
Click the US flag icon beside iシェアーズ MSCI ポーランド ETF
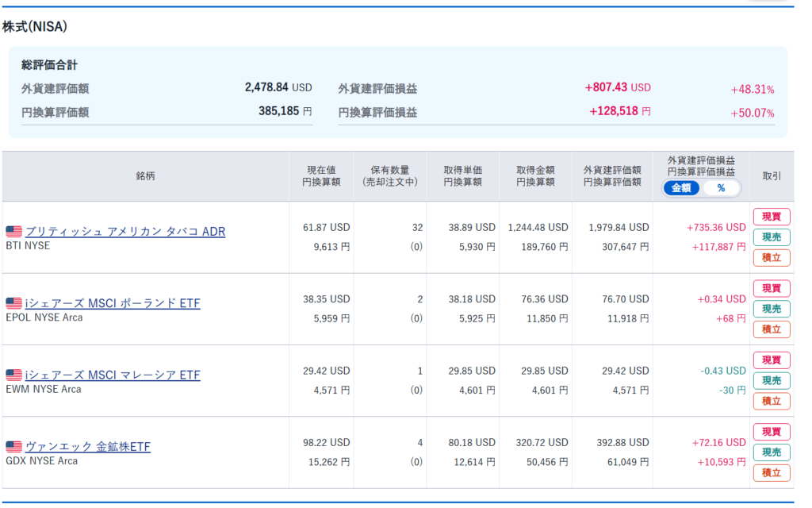(13, 303)
